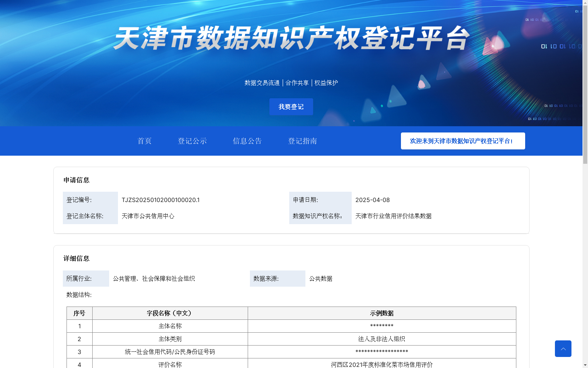Click the 合作共享 slogan text

tap(297, 83)
